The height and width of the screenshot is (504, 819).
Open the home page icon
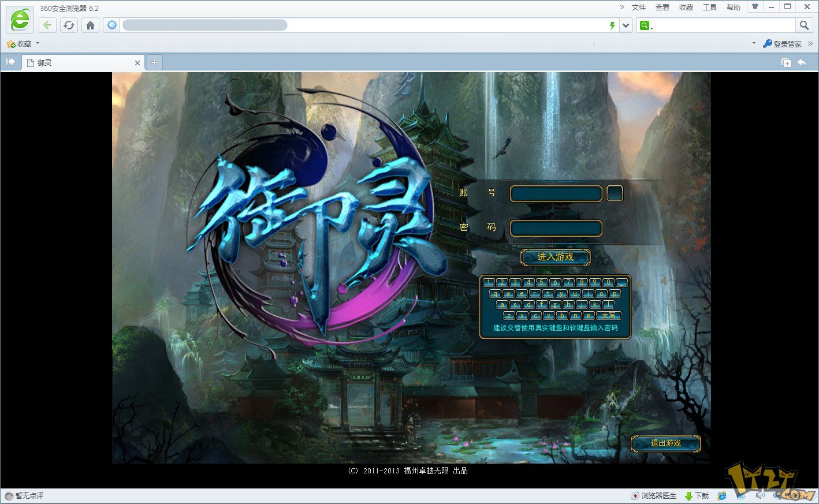[x=90, y=25]
